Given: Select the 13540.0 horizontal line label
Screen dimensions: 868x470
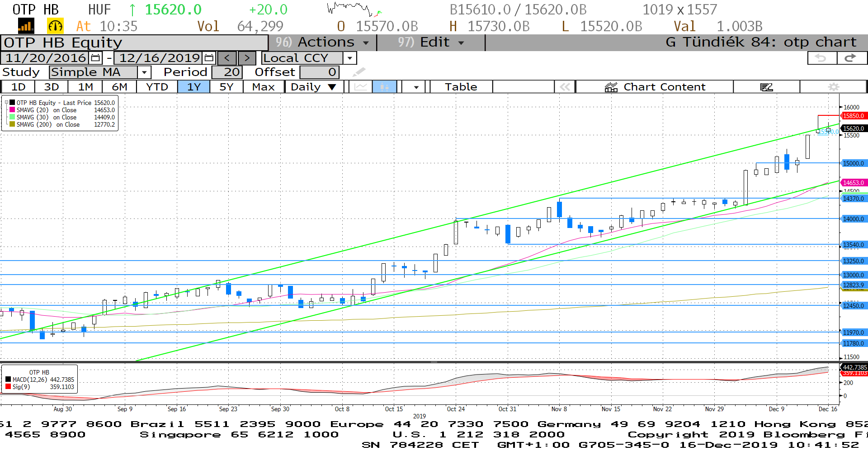Looking at the screenshot, I should click(x=854, y=245).
